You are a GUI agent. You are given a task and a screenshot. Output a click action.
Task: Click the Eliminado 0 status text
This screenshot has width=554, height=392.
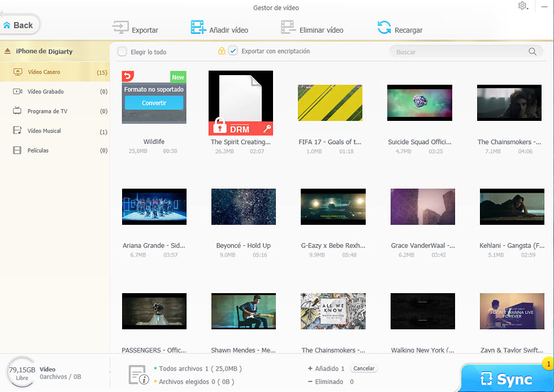334,382
